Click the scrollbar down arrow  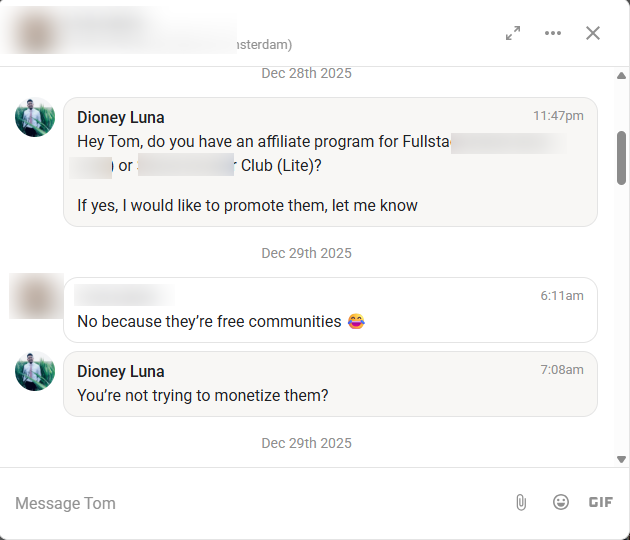(621, 458)
